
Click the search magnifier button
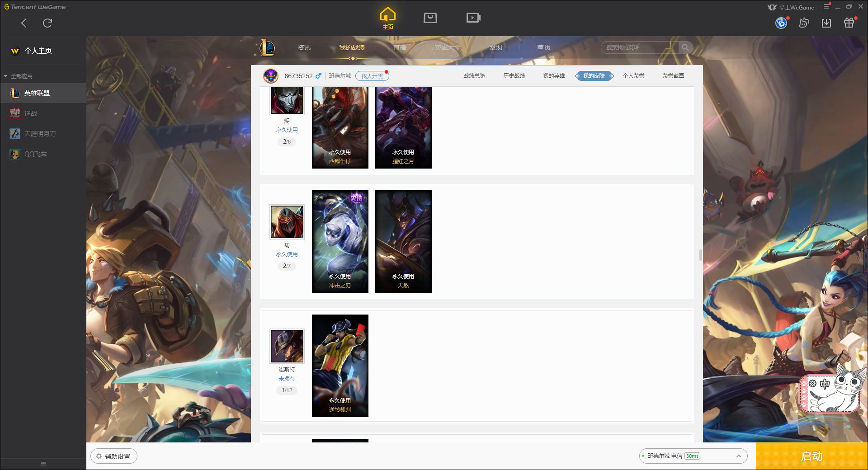[x=685, y=47]
